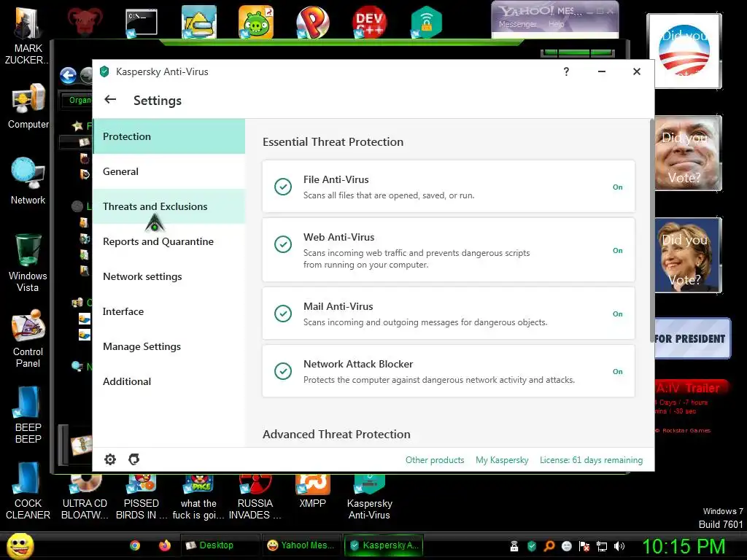Open PISSED BIRDS IN desktop shortcut
Viewport: 747px width, 560px height.
(x=142, y=497)
